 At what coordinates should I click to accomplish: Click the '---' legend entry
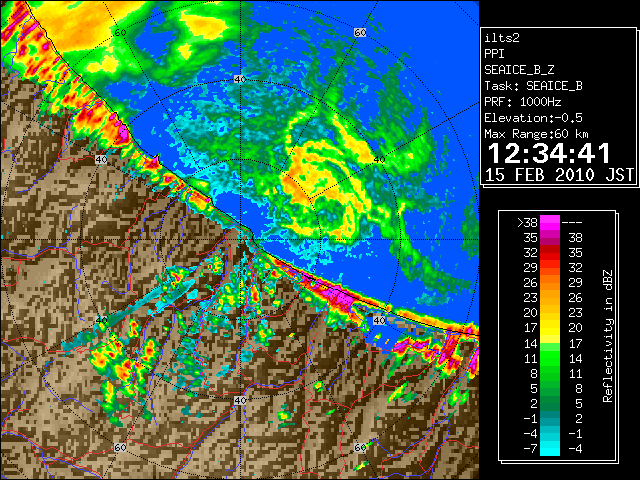coord(572,223)
